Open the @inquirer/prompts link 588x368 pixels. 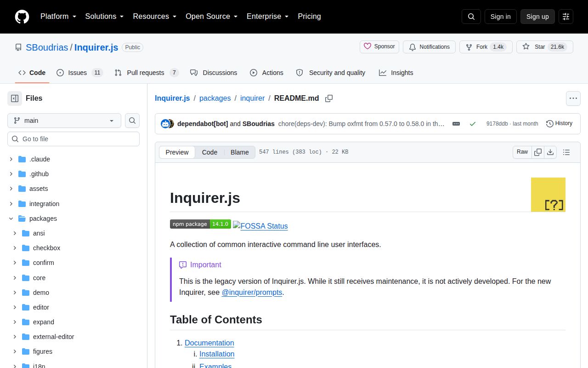pos(252,292)
